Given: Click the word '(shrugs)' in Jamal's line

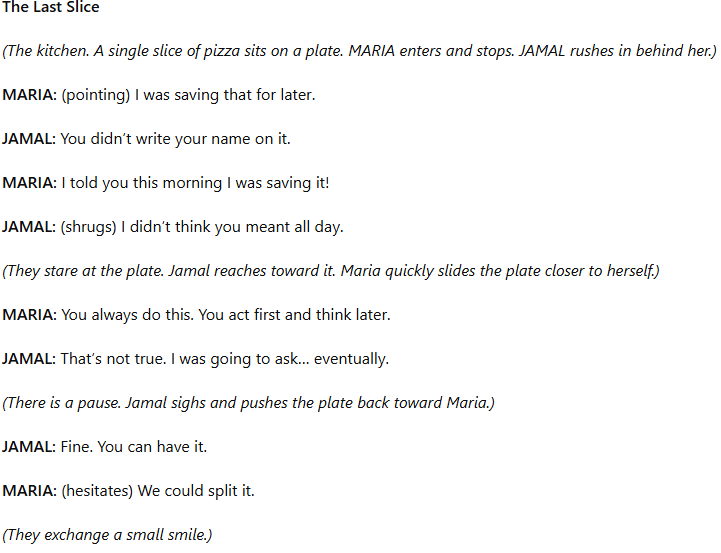Looking at the screenshot, I should (x=88, y=227).
